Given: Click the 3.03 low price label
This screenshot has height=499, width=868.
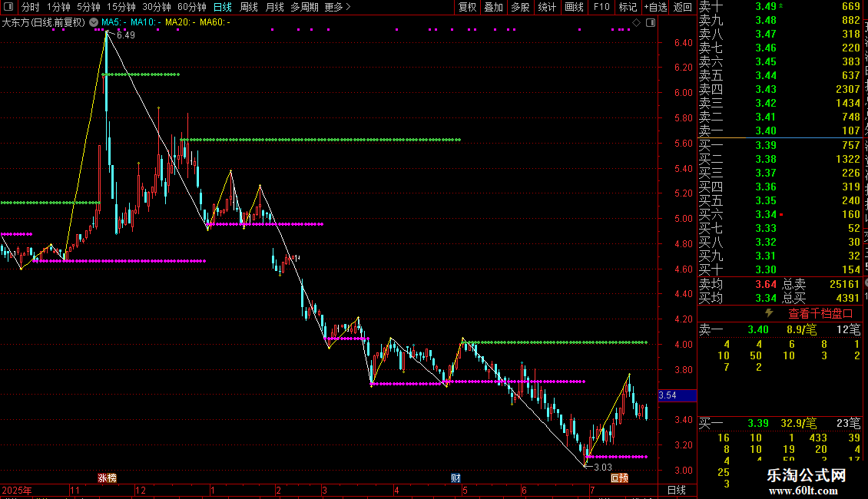Looking at the screenshot, I should (603, 468).
